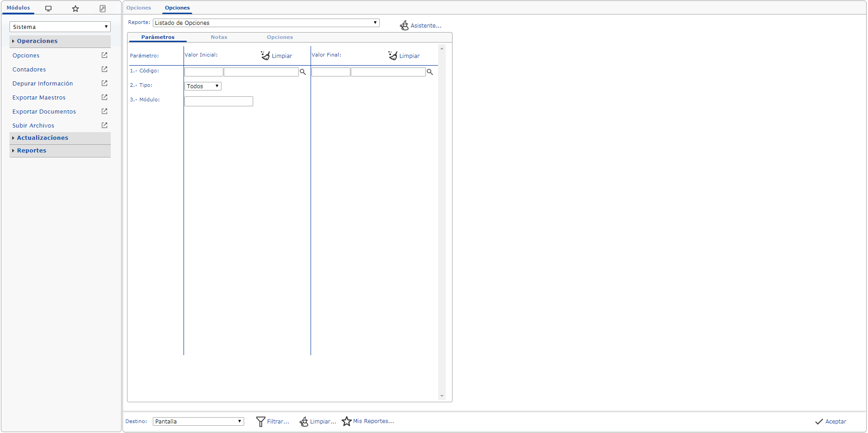Click the Aceptar button text

click(x=836, y=422)
